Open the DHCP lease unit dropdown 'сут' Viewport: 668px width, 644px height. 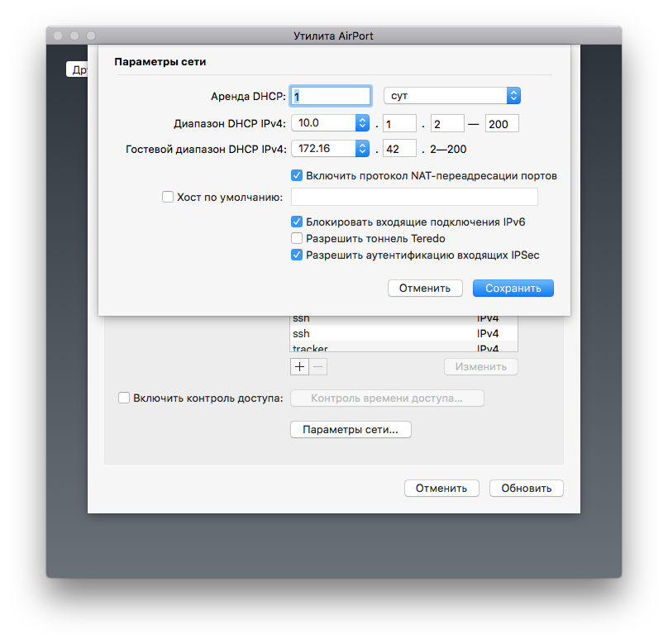tap(452, 96)
